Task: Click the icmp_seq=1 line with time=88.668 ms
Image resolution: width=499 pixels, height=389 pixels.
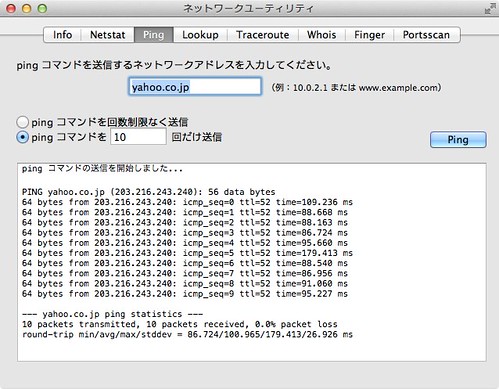Action: (x=185, y=212)
